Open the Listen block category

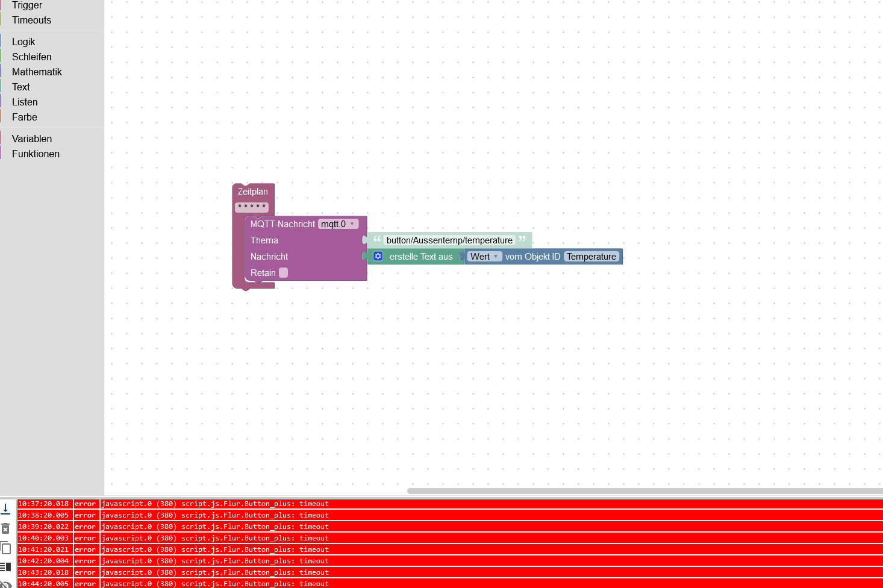pos(25,102)
